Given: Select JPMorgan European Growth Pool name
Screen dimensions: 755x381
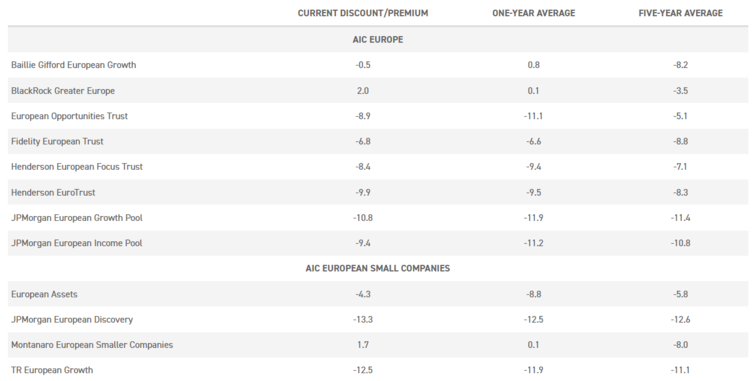Looking at the screenshot, I should 77,218.
